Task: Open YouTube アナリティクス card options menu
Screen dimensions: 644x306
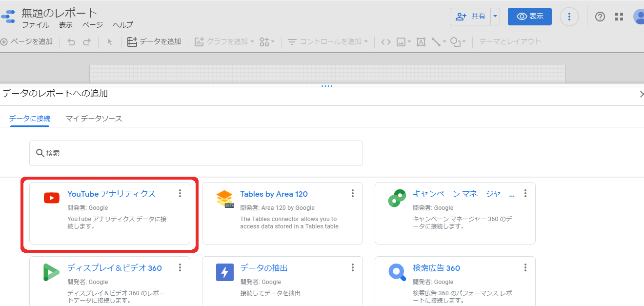Action: point(180,194)
